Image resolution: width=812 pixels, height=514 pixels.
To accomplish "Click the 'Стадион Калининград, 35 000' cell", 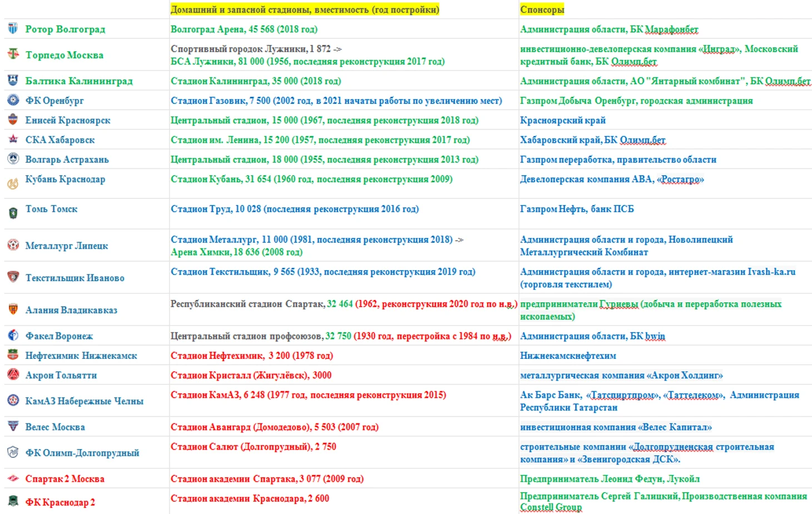I will click(x=256, y=81).
